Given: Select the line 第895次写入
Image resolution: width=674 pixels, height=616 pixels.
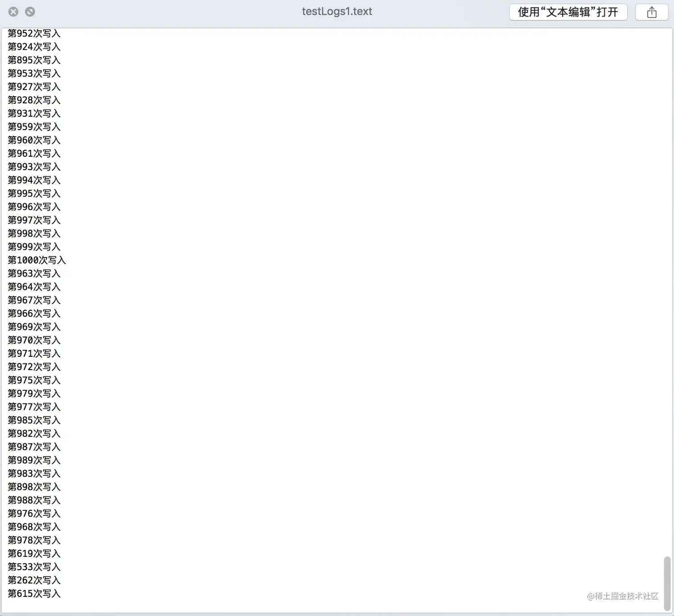Looking at the screenshot, I should tap(34, 60).
